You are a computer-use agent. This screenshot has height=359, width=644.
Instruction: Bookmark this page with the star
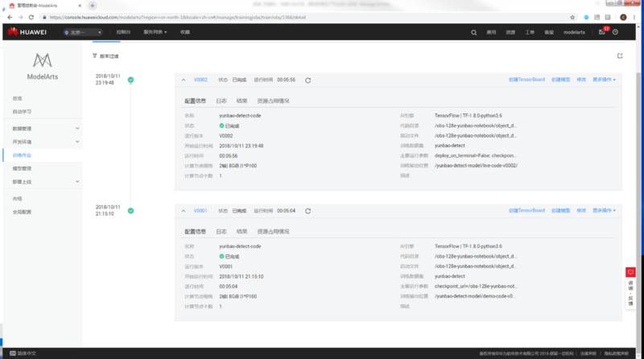572,17
